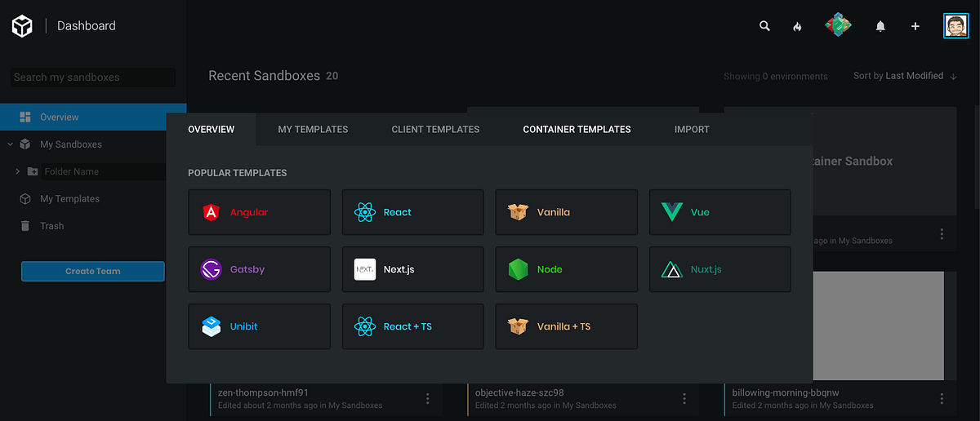This screenshot has height=421, width=980.
Task: Open options menu for billowing-morning-bbqnw
Action: click(942, 399)
